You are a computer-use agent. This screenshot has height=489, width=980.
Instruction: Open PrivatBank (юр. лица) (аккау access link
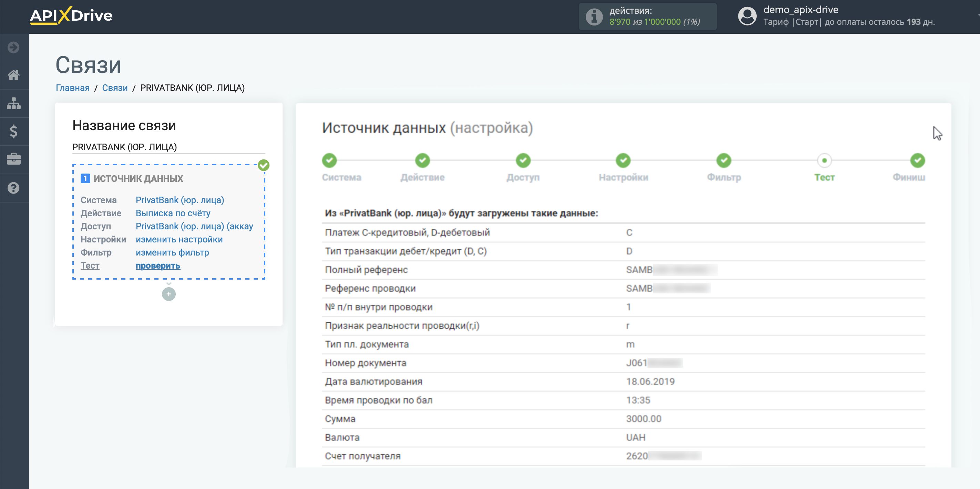[x=194, y=226]
